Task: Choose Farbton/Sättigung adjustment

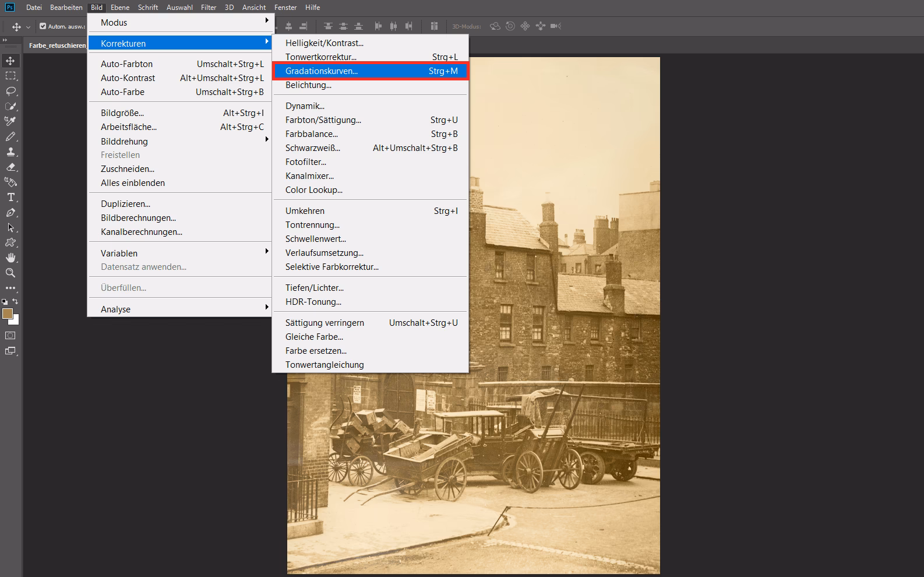Action: pyautogui.click(x=323, y=120)
